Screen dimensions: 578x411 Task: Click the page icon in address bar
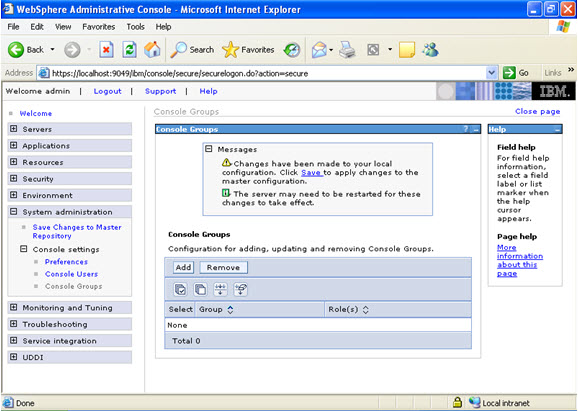point(44,73)
